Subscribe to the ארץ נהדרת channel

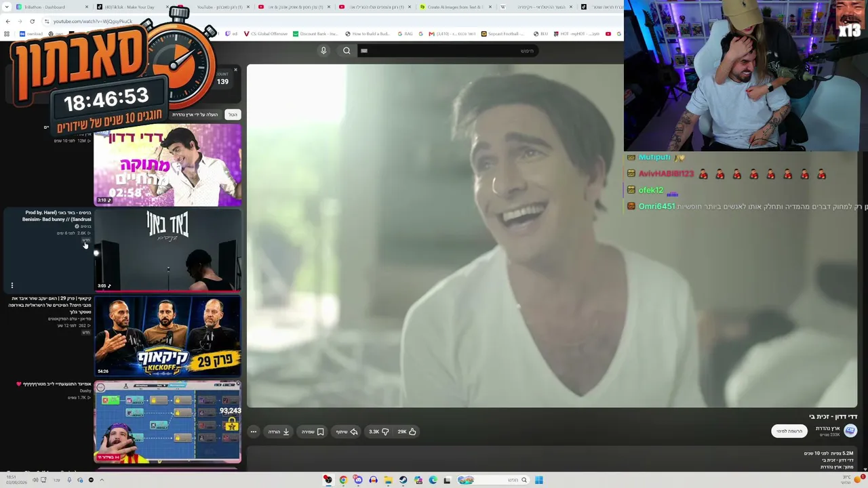[789, 431]
